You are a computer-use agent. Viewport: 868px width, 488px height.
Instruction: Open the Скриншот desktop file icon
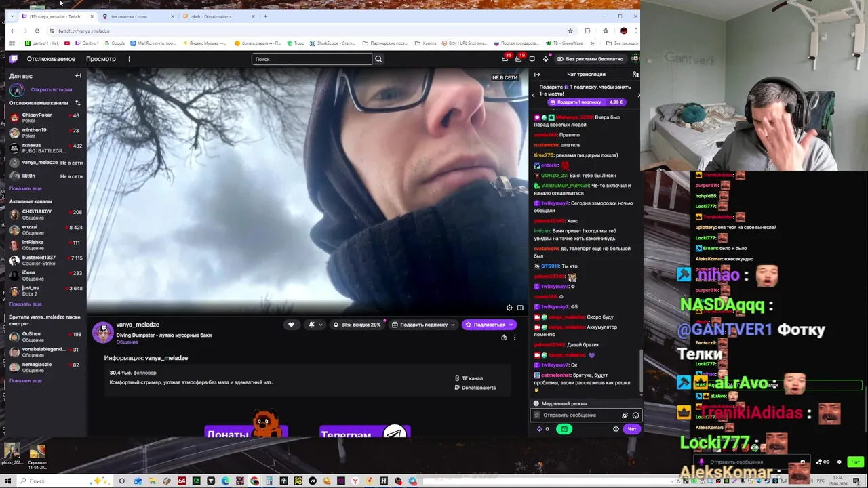[x=37, y=457]
